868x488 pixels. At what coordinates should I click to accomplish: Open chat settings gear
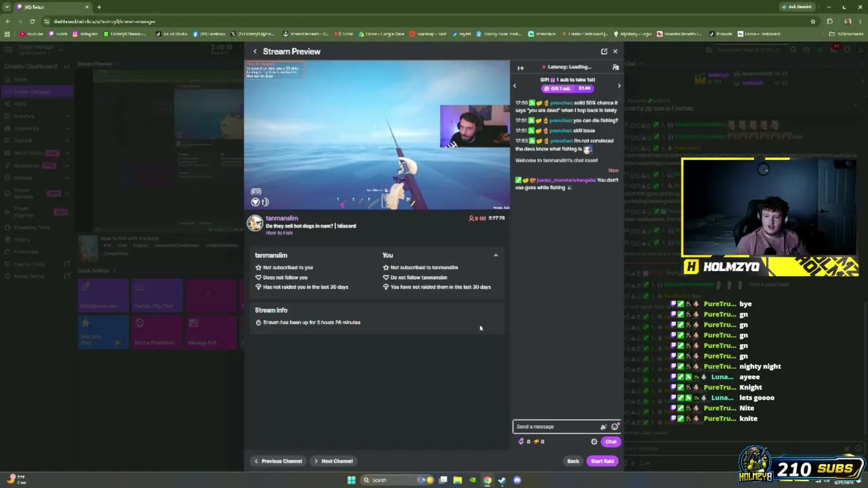594,442
